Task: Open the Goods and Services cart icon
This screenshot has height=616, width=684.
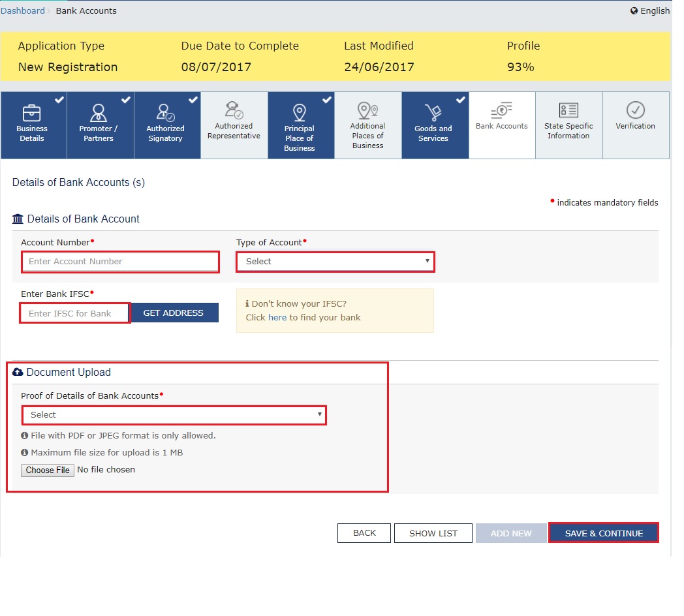Action: coord(433,112)
